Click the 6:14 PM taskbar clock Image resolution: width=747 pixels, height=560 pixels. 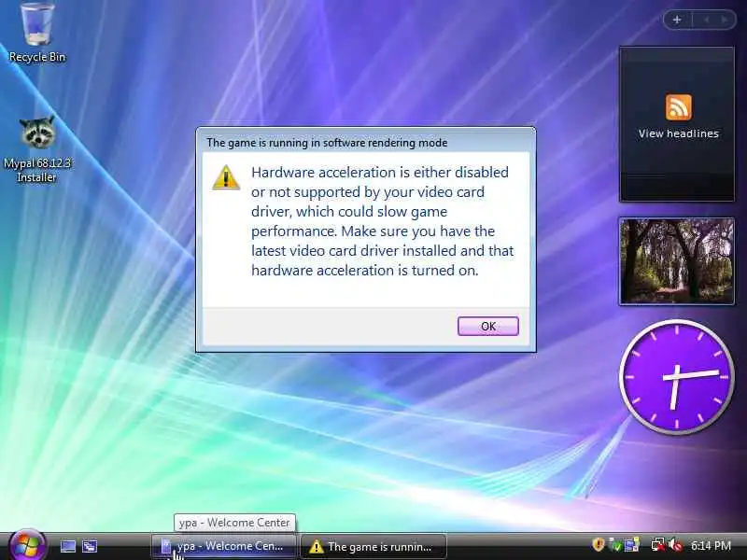tap(711, 545)
